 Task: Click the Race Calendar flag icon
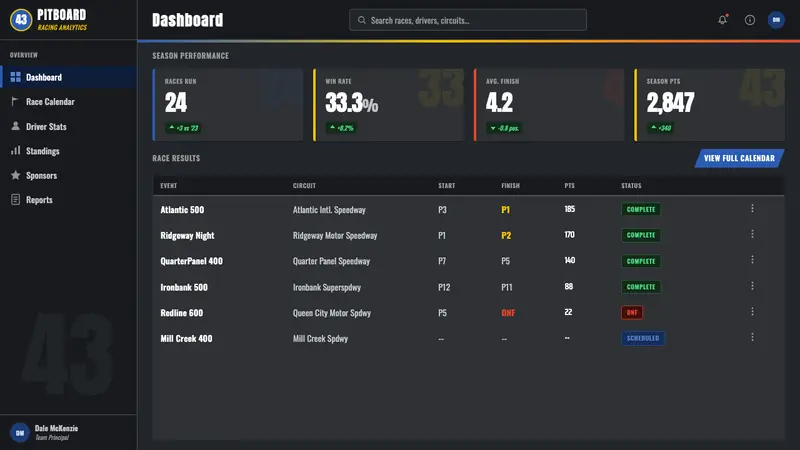pyautogui.click(x=15, y=102)
